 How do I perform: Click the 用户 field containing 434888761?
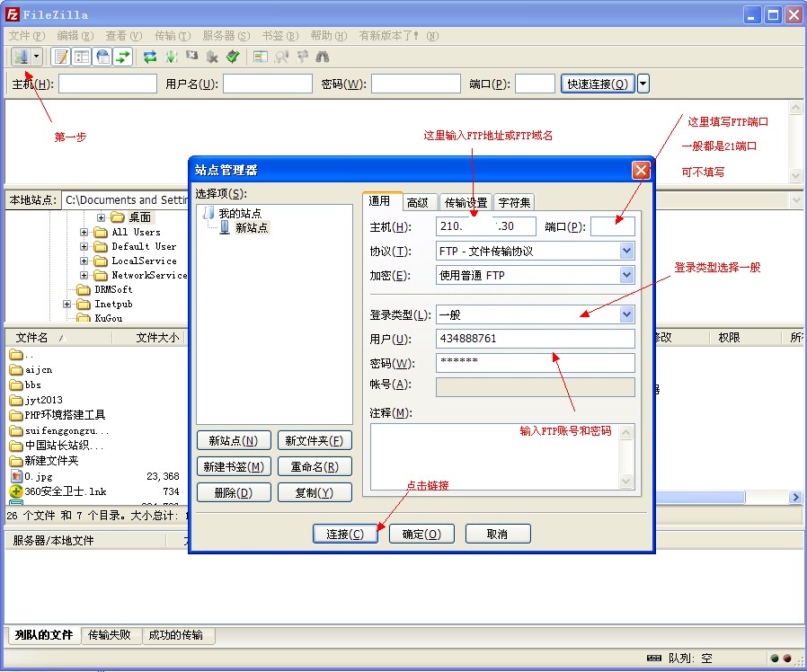536,339
